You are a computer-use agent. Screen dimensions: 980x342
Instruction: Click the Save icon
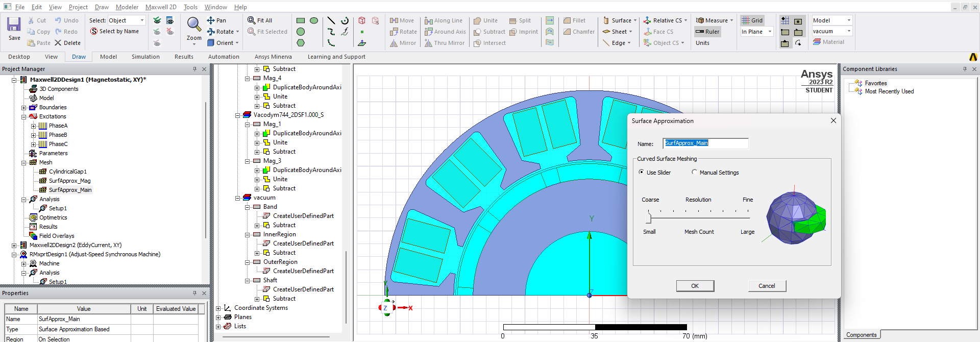pos(14,25)
